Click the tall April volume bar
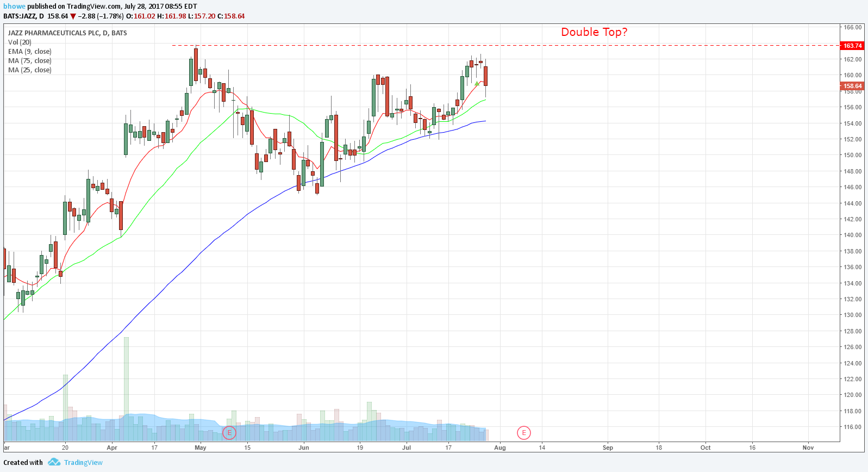 (126, 389)
